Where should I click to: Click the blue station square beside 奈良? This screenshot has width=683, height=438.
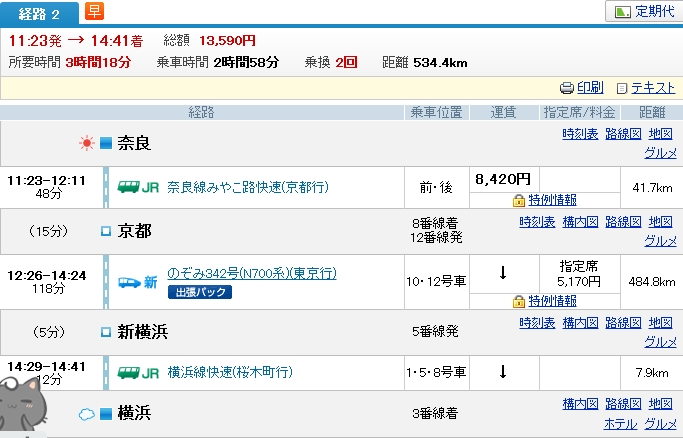point(106,143)
